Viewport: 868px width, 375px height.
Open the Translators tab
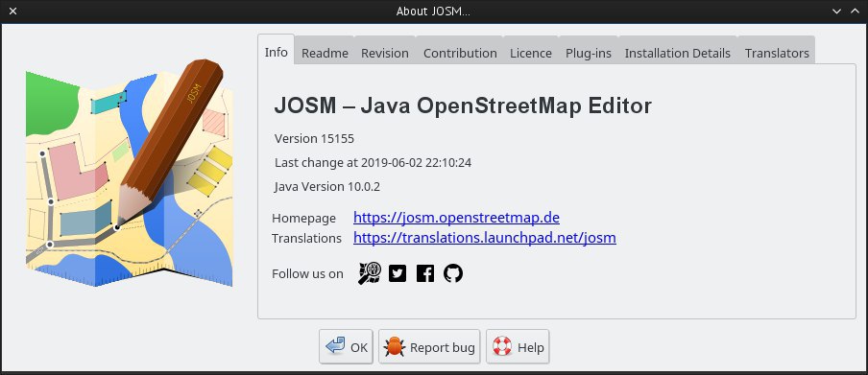777,53
